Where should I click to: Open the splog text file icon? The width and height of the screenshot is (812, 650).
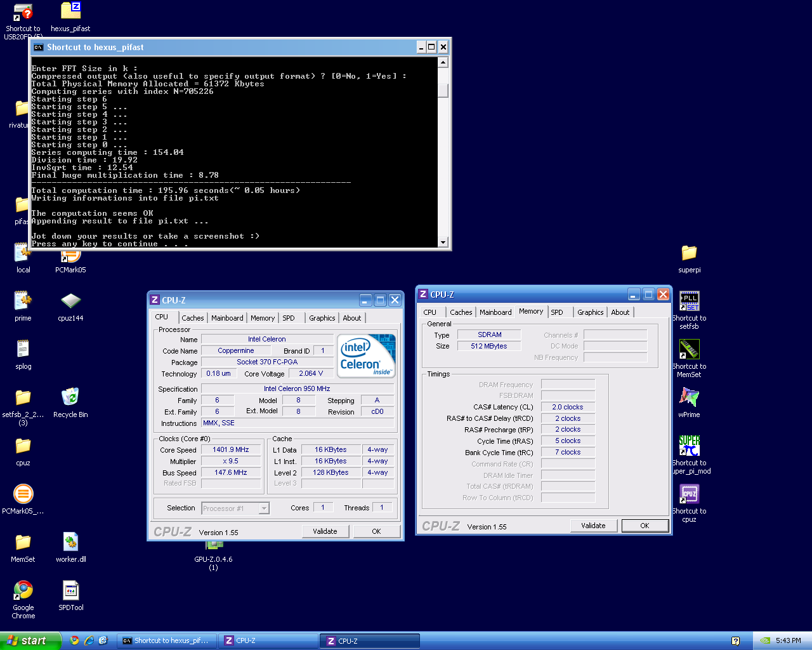23,348
